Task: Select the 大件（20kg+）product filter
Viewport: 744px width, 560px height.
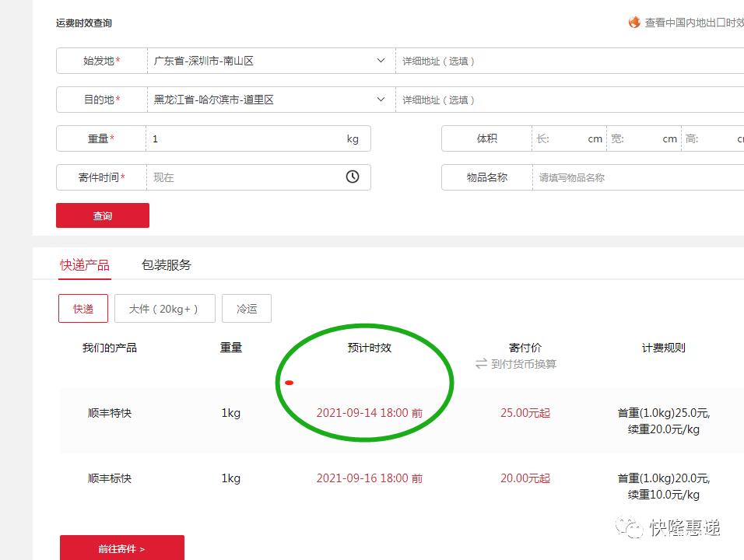Action: pos(165,309)
